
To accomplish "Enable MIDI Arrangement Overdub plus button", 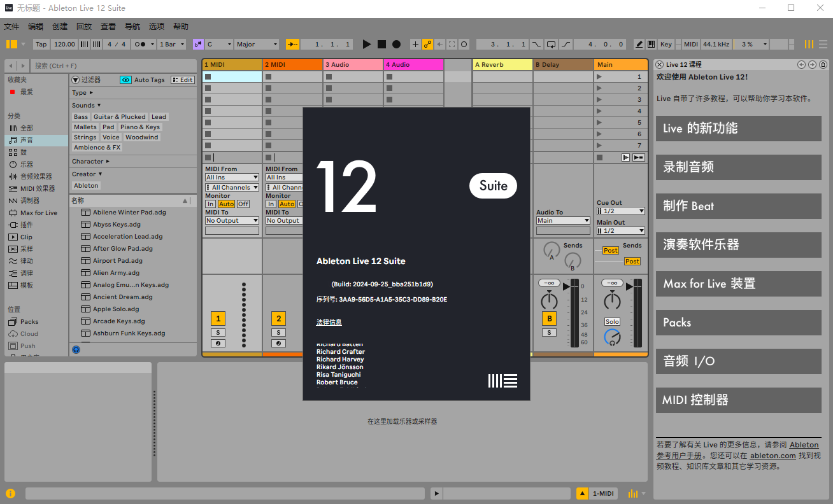I will (415, 45).
